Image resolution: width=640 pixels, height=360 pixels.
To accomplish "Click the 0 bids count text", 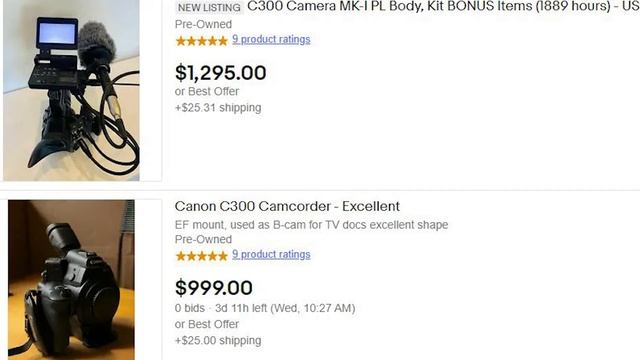I will pos(190,308).
